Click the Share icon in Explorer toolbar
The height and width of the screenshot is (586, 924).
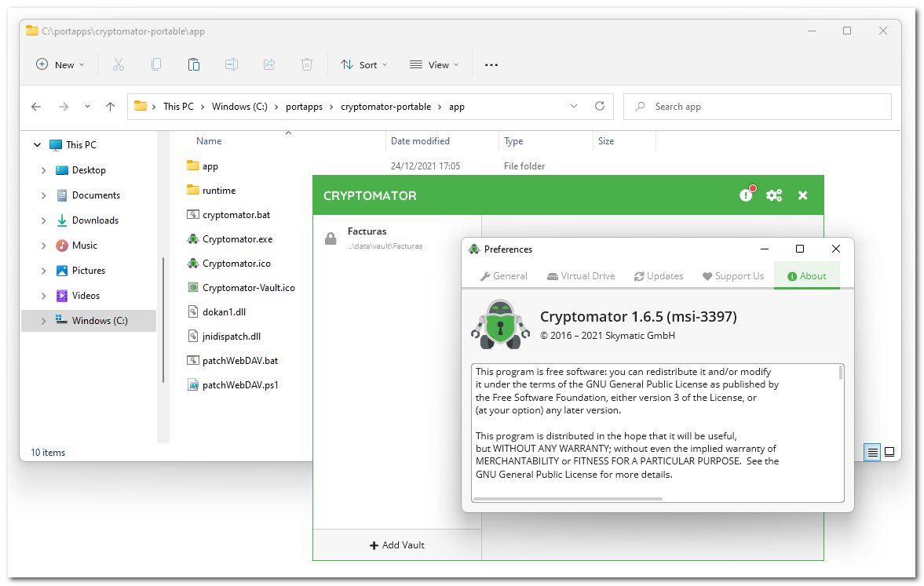[269, 65]
